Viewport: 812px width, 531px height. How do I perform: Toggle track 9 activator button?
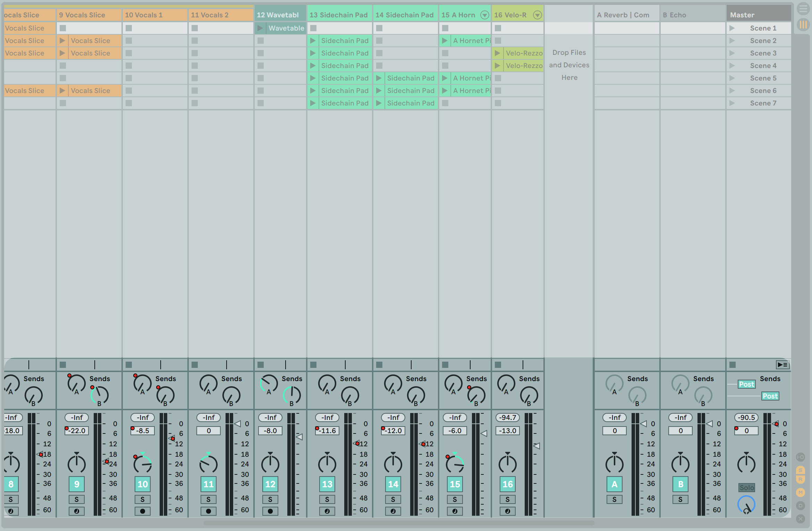tap(77, 484)
